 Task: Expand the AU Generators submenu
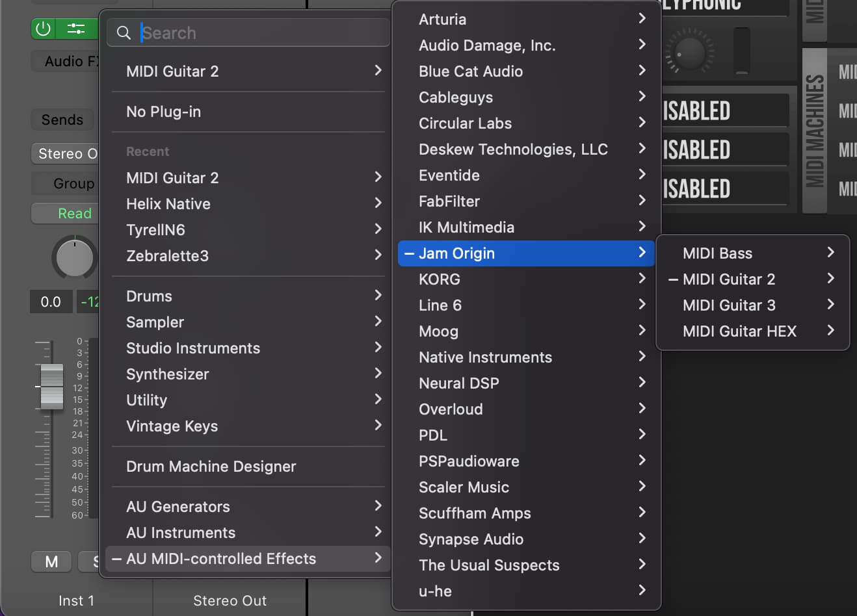click(x=248, y=506)
